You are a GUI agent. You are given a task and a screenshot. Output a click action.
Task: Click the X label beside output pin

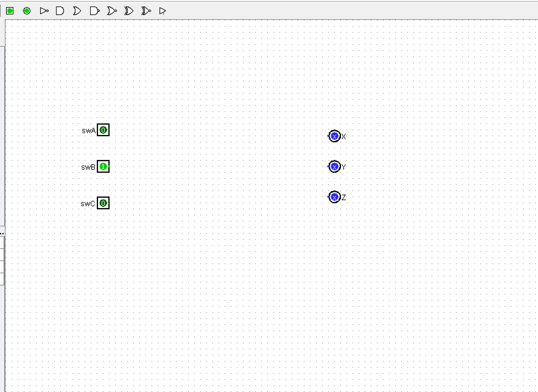click(x=344, y=136)
